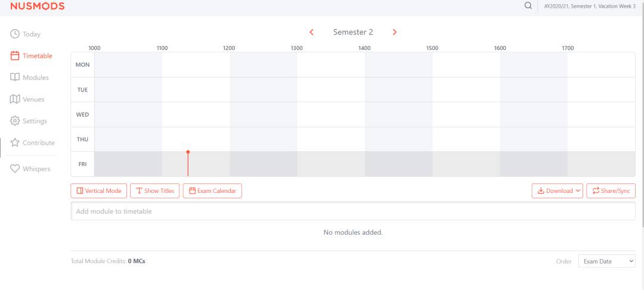Open the Exam Calendar view

tap(212, 191)
